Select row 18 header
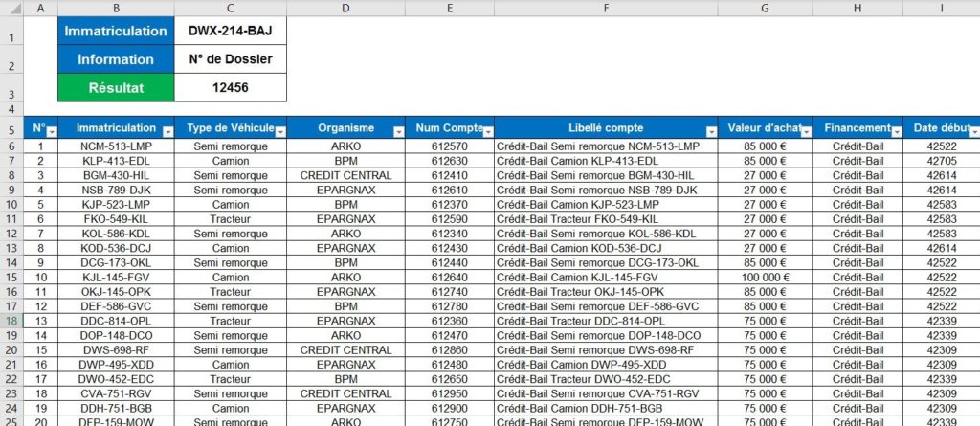The height and width of the screenshot is (426, 980). [11, 322]
